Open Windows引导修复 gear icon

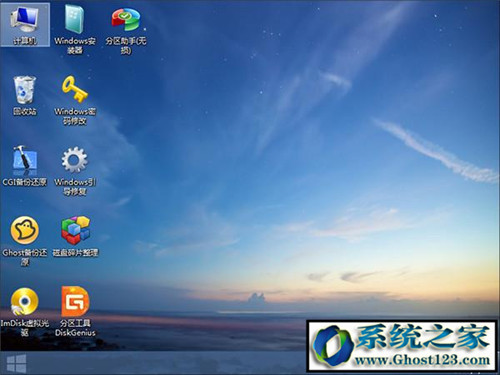coord(75,171)
